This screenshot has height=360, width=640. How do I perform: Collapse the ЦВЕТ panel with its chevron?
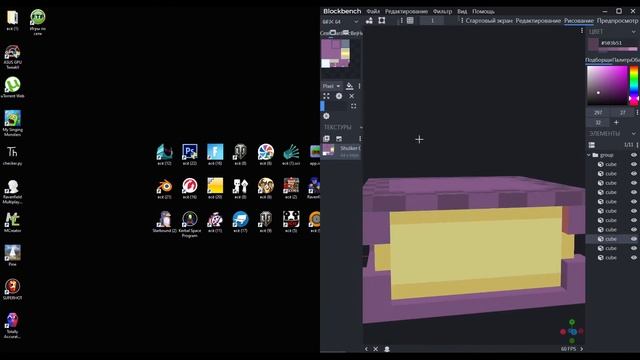[633, 31]
